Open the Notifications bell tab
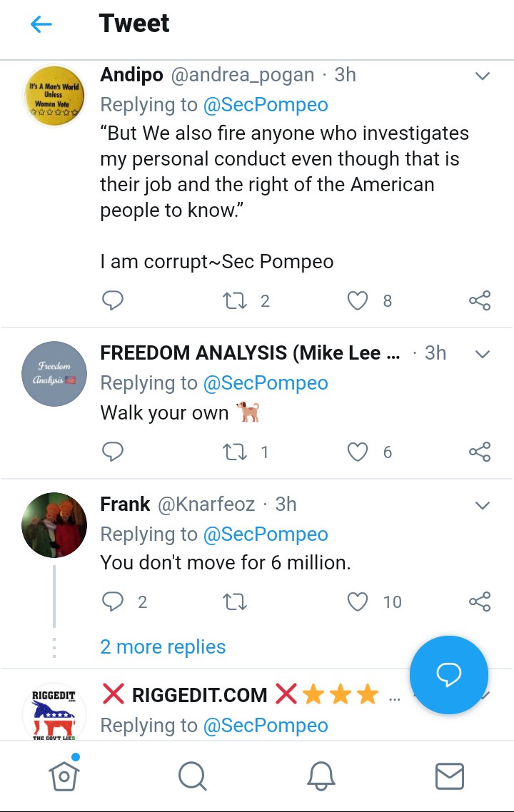The height and width of the screenshot is (812, 514). (x=321, y=776)
